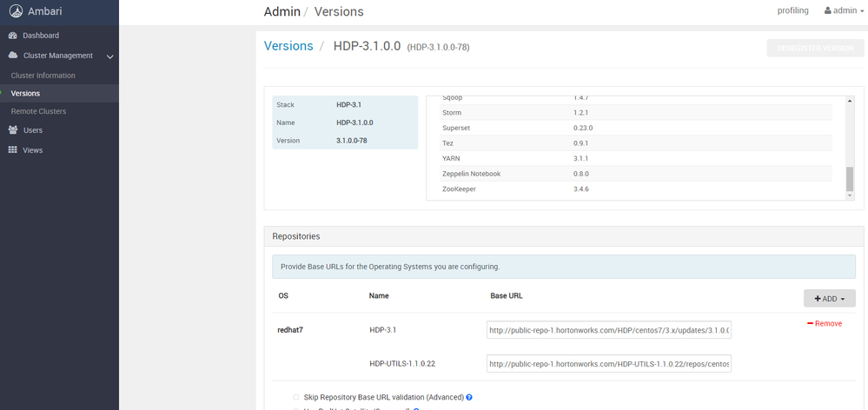This screenshot has height=410, width=868.
Task: Select Remote Clusters in sidebar
Action: click(38, 111)
